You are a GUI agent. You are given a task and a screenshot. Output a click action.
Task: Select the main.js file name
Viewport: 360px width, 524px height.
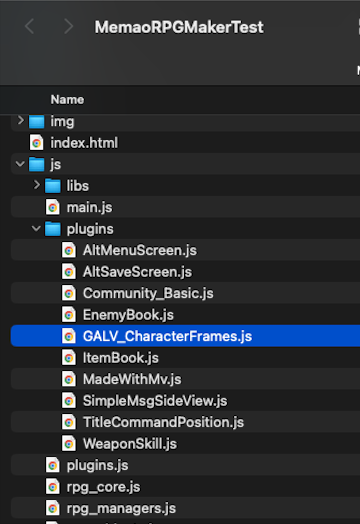pos(89,208)
